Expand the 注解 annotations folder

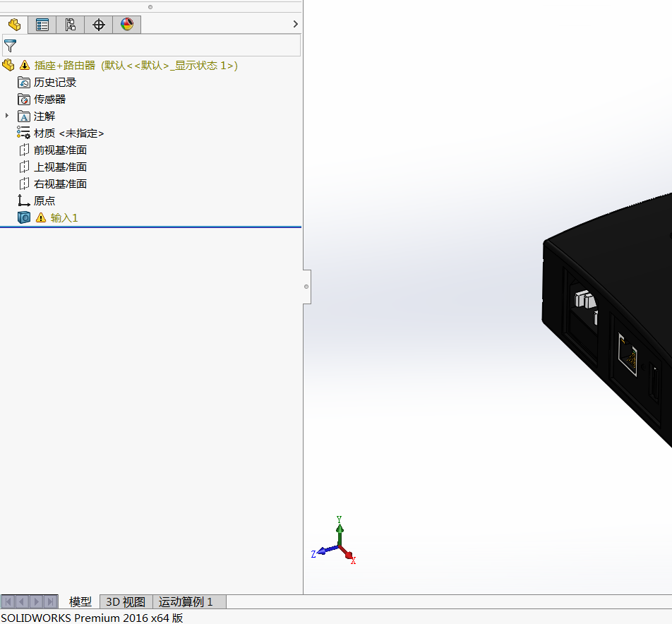coord(7,116)
